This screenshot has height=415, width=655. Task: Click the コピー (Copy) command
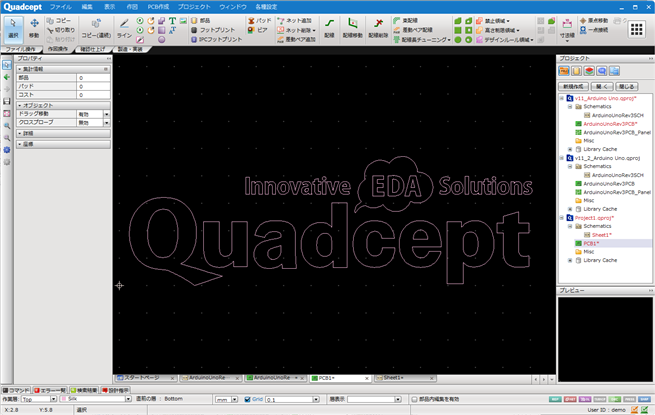59,20
